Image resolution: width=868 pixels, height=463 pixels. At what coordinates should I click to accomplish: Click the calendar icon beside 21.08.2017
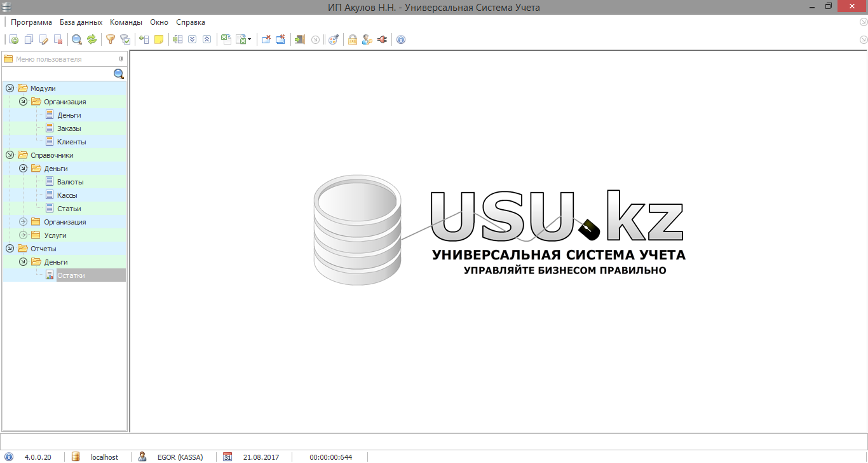(x=227, y=457)
